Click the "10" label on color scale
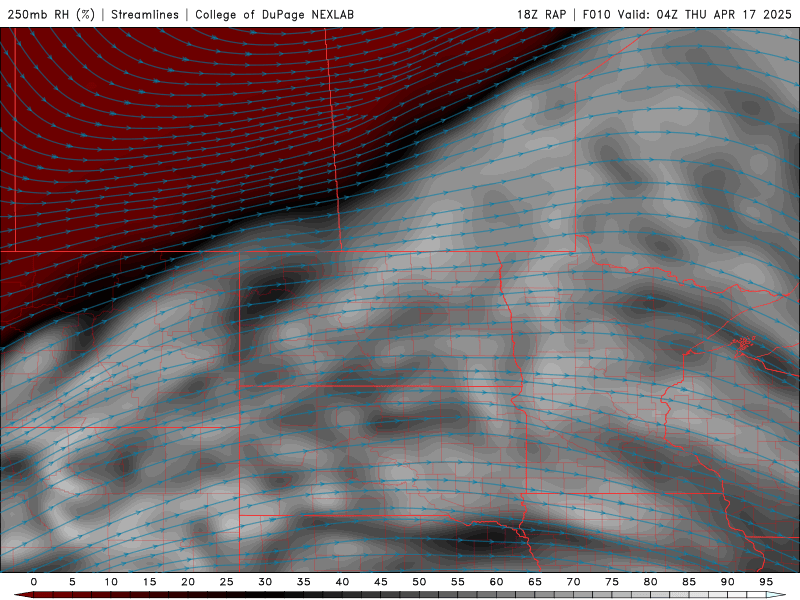The image size is (800, 600). [111, 582]
